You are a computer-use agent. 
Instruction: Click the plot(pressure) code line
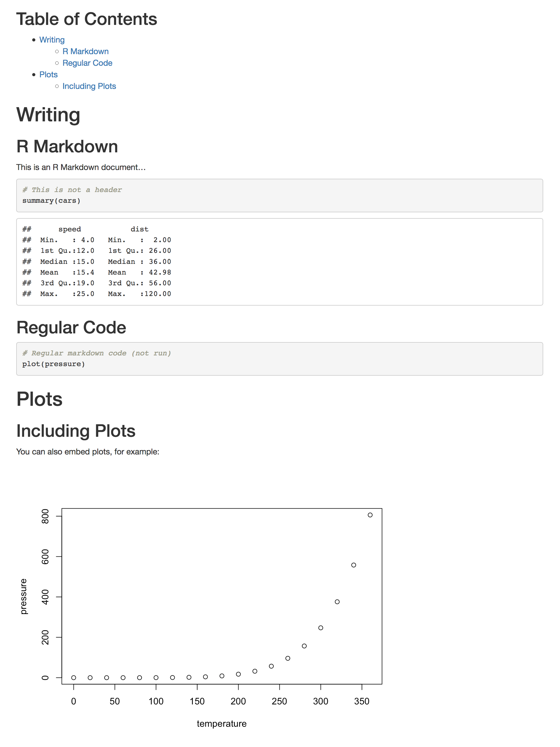coord(53,364)
